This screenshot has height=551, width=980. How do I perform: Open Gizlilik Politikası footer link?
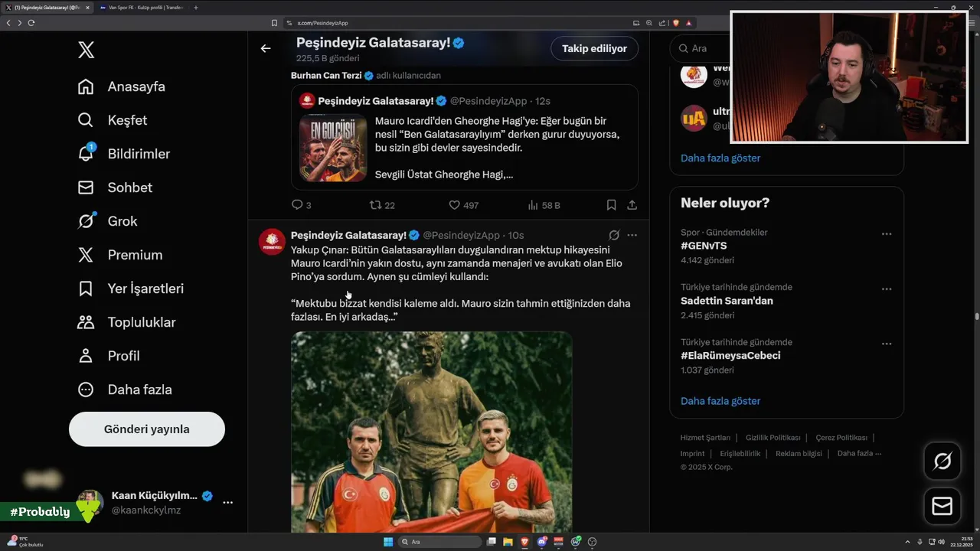pos(773,438)
